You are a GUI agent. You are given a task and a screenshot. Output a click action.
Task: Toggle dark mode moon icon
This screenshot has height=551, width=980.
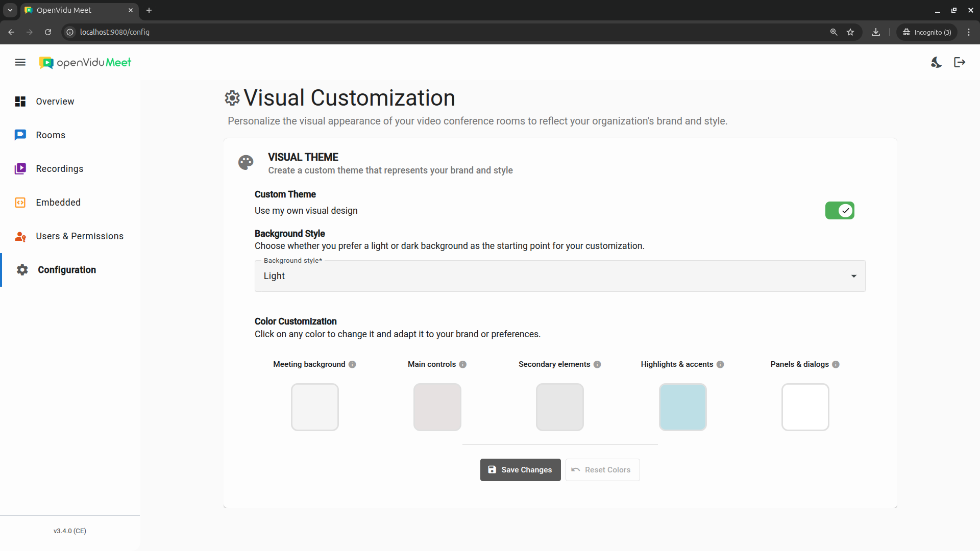(936, 62)
